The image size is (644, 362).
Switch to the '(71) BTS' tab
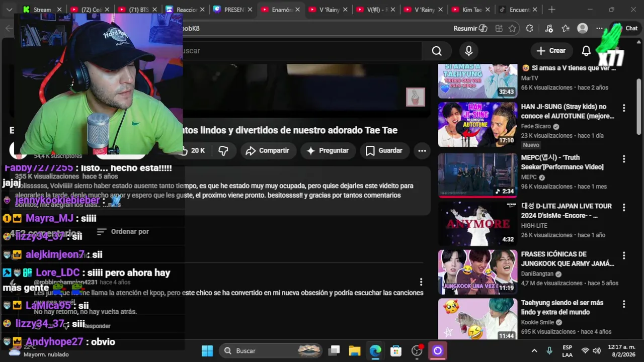138,10
